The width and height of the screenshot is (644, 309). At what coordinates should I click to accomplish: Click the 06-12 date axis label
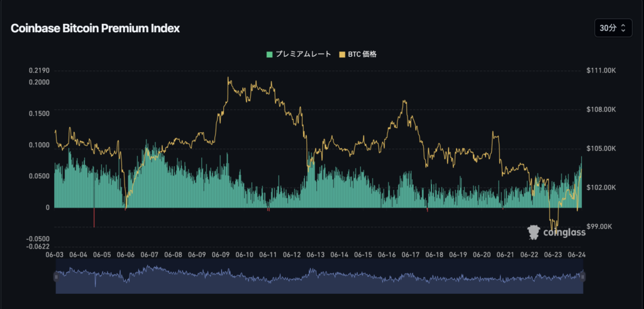pyautogui.click(x=292, y=255)
